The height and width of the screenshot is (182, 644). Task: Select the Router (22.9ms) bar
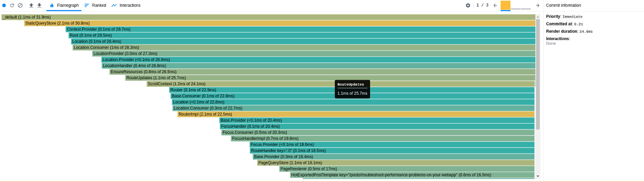pyautogui.click(x=352, y=90)
